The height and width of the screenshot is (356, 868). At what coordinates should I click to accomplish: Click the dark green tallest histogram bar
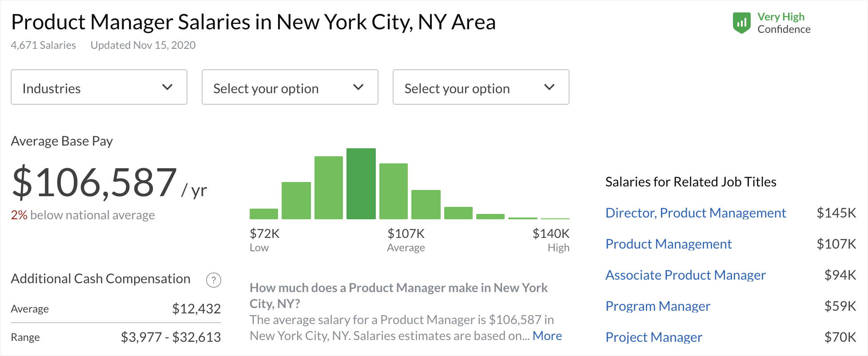click(361, 184)
